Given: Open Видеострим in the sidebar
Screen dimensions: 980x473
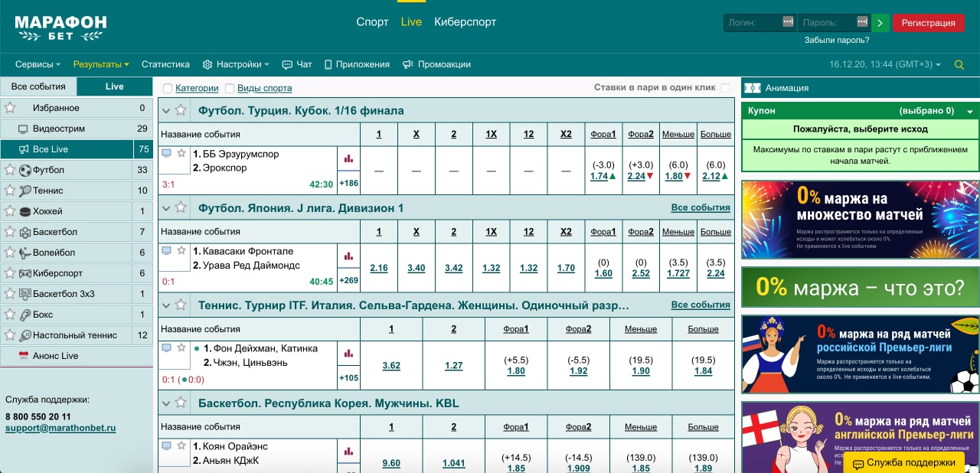Looking at the screenshot, I should tap(77, 129).
